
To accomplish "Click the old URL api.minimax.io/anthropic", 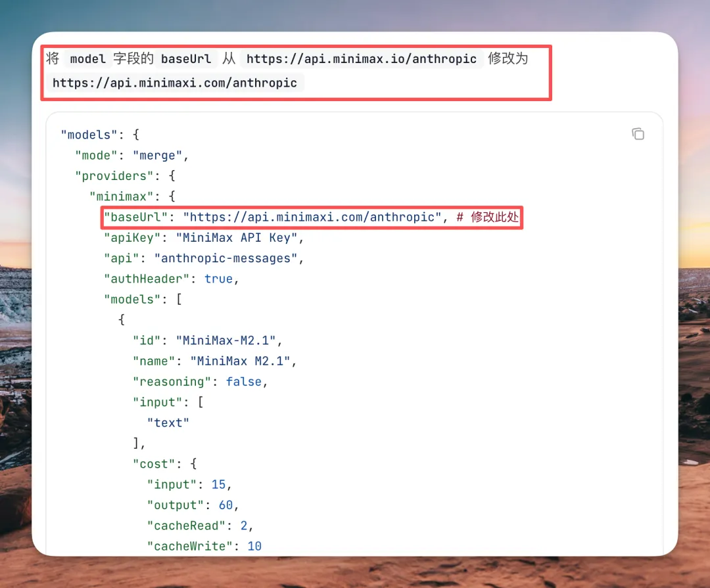I will pyautogui.click(x=362, y=59).
